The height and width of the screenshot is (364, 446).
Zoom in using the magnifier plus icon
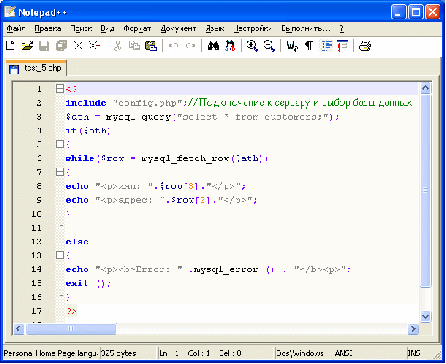click(252, 46)
